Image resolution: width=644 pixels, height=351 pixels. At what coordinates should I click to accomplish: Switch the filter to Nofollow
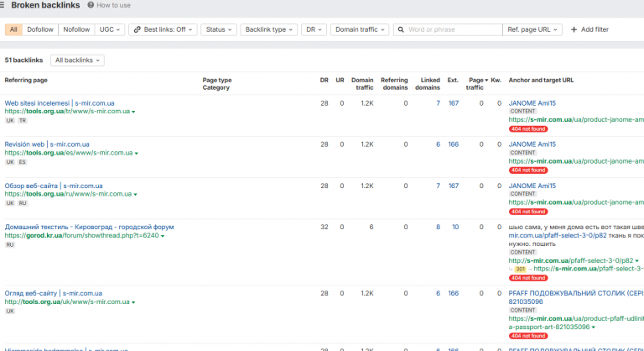pyautogui.click(x=76, y=29)
